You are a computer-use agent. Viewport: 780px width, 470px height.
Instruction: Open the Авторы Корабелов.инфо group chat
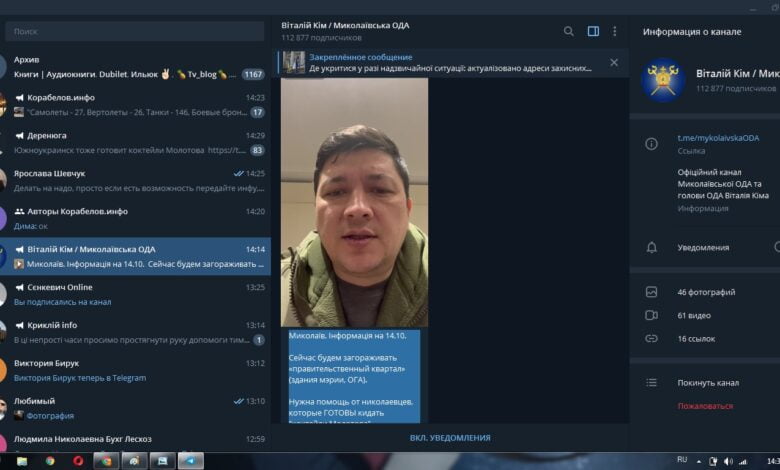point(135,219)
